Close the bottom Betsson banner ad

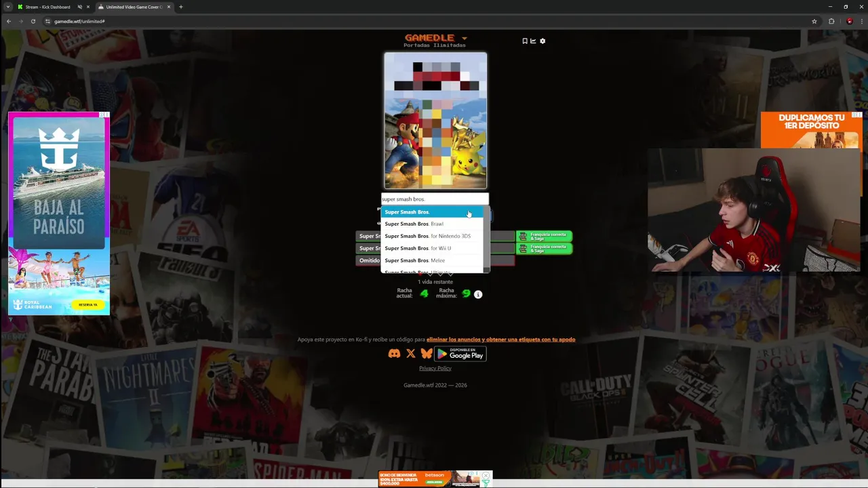pos(486,476)
